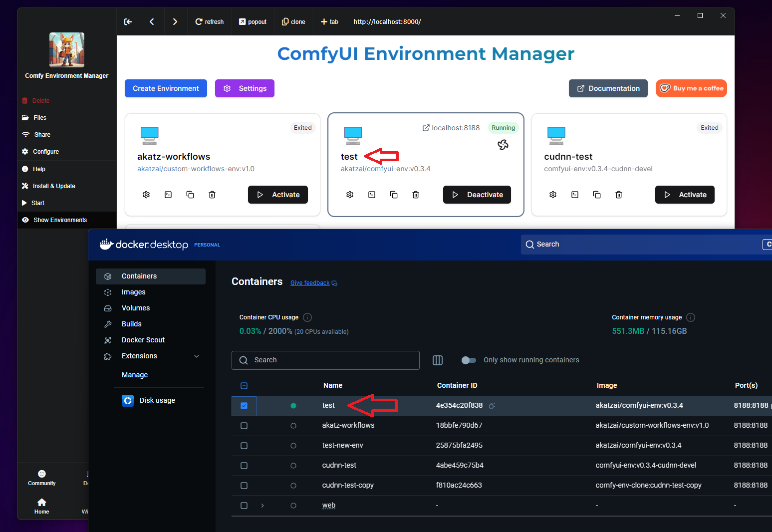Image resolution: width=772 pixels, height=532 pixels.
Task: Activate the cudnn-test environment
Action: 685,195
